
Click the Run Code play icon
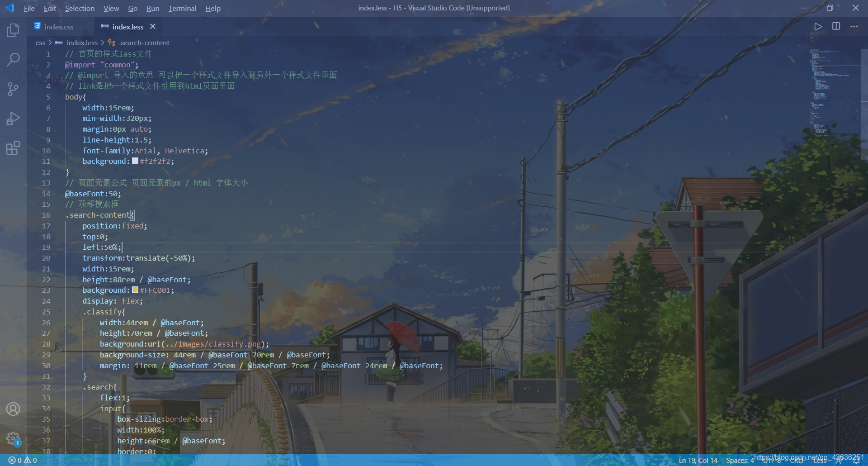[x=818, y=27]
